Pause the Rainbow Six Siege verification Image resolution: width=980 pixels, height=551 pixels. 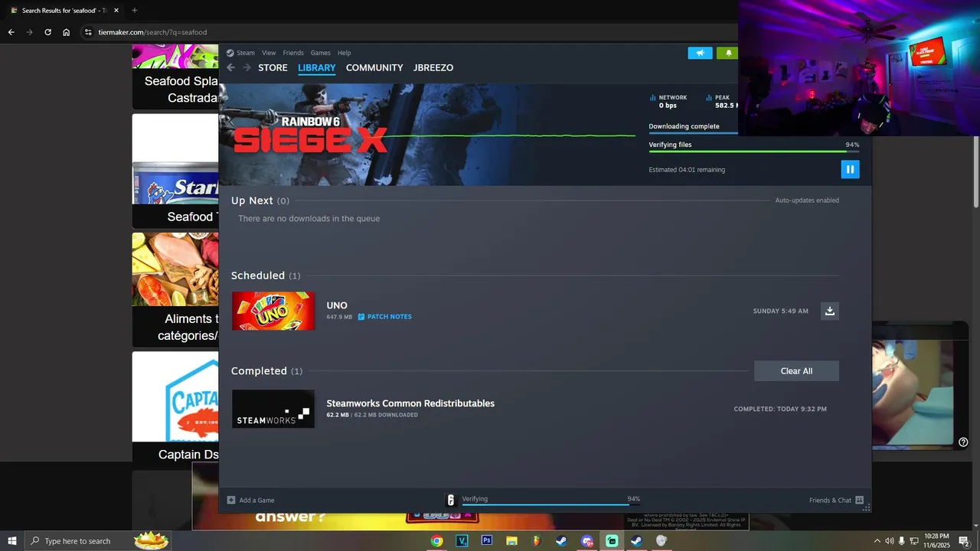[850, 169]
